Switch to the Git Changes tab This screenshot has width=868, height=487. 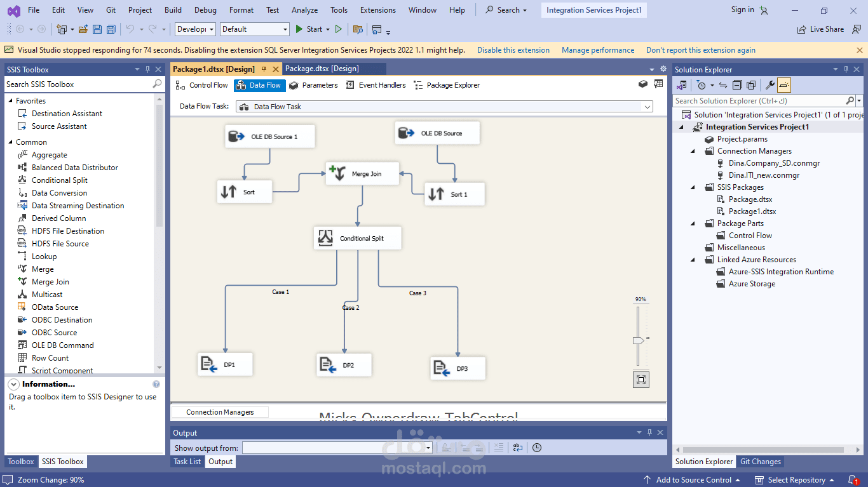click(x=761, y=462)
